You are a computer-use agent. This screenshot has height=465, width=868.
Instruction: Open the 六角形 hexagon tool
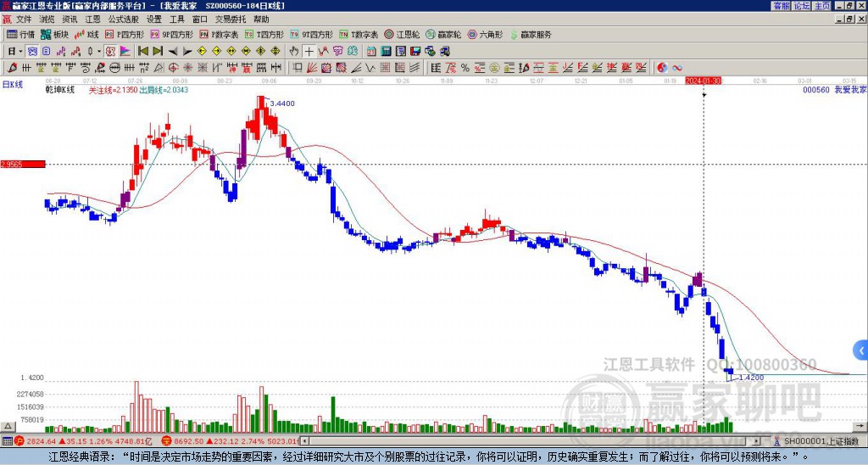click(x=485, y=34)
